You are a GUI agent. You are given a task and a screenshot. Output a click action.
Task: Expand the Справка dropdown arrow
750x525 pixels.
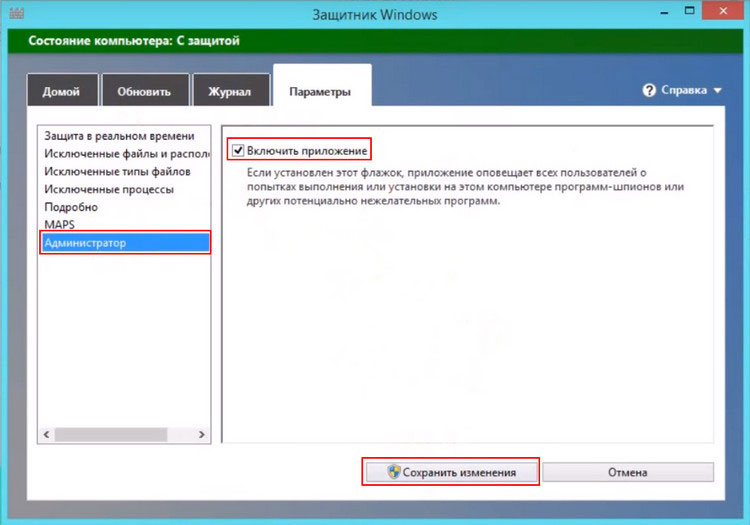click(x=718, y=91)
